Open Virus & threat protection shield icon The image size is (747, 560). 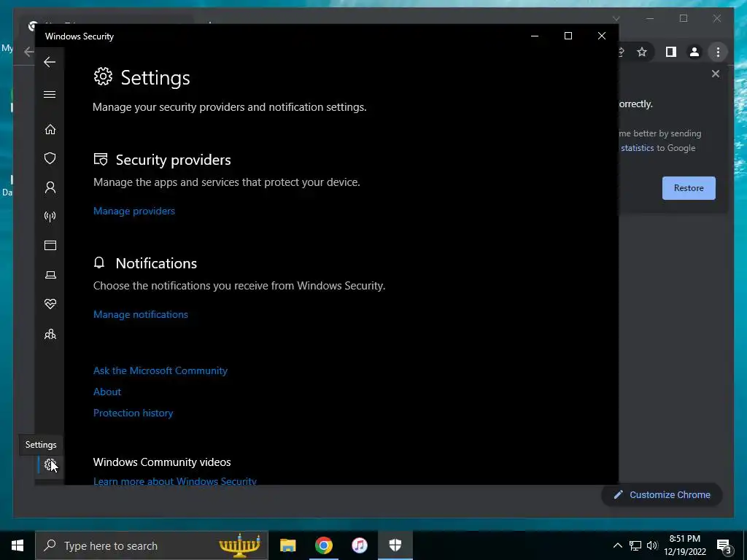tap(50, 158)
